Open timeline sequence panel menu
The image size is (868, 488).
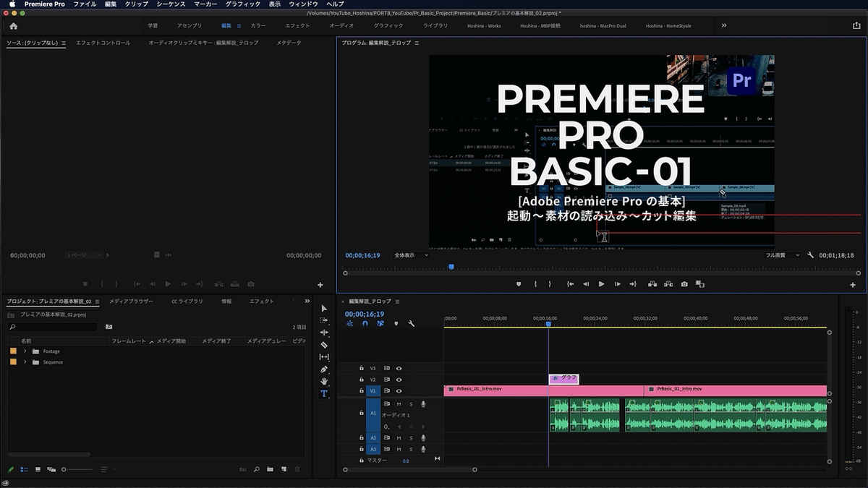[x=398, y=301]
